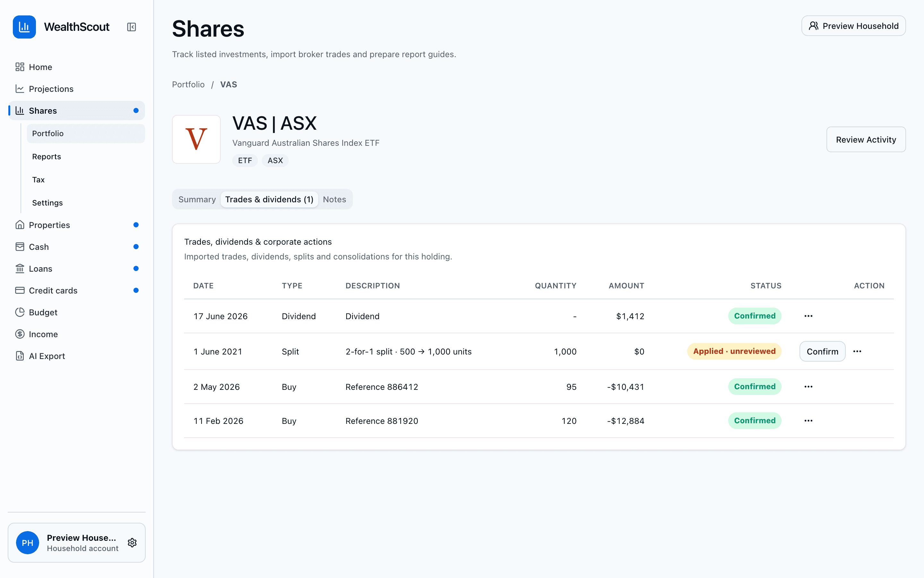Viewport: 924px width, 578px height.
Task: Open Credit cards section
Action: [76, 290]
